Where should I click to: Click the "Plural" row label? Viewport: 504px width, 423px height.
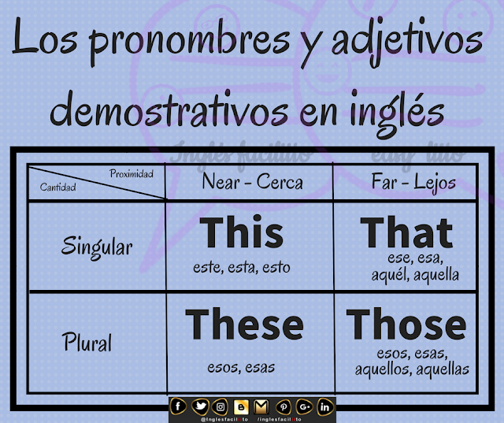[87, 342]
